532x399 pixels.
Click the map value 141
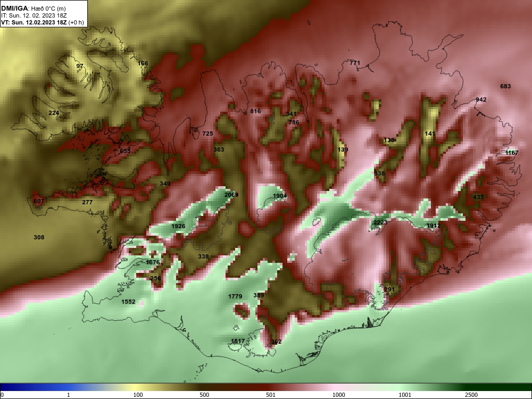click(430, 134)
